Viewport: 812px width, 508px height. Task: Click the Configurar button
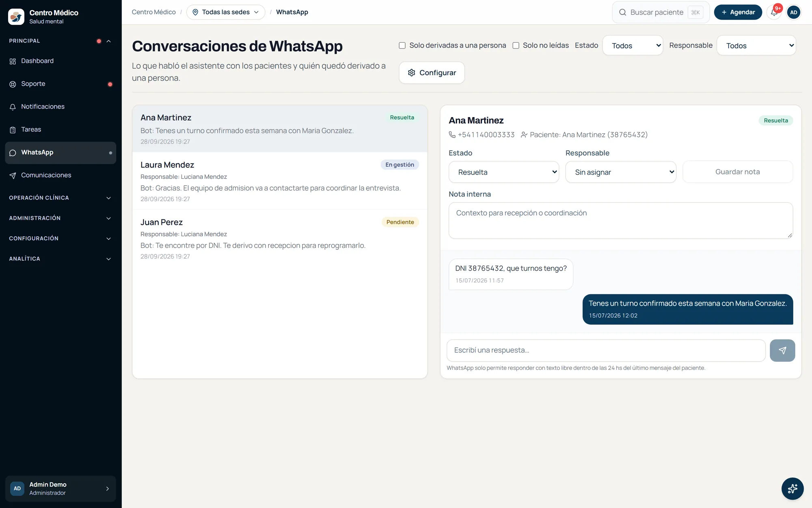(x=432, y=73)
